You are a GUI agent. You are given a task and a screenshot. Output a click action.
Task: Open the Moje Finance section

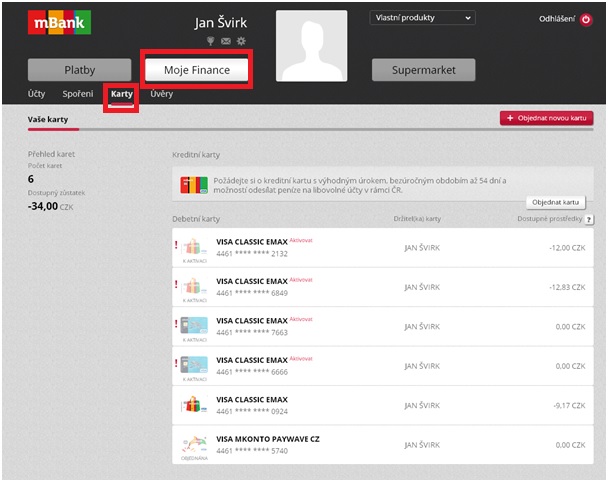tap(197, 70)
